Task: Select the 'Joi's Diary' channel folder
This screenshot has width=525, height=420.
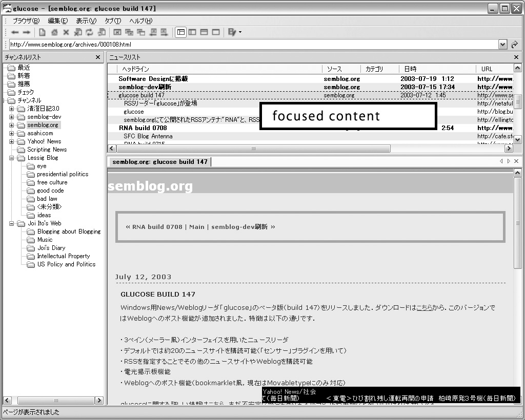Action: click(x=51, y=248)
